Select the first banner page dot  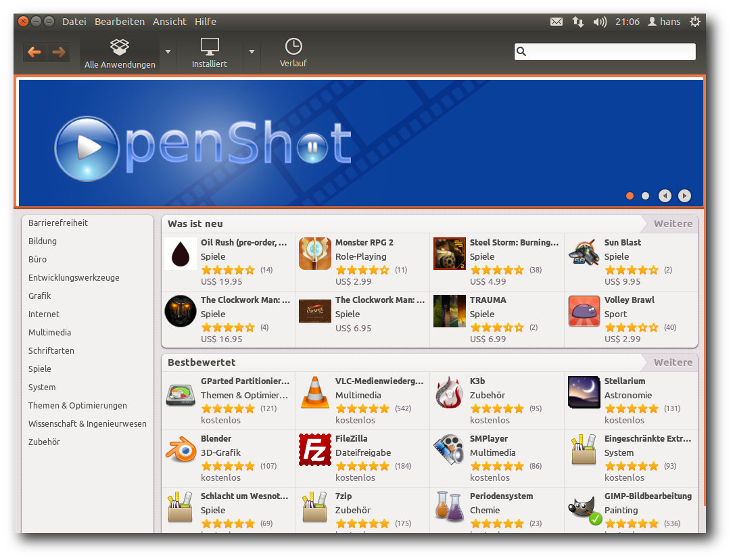pyautogui.click(x=630, y=196)
